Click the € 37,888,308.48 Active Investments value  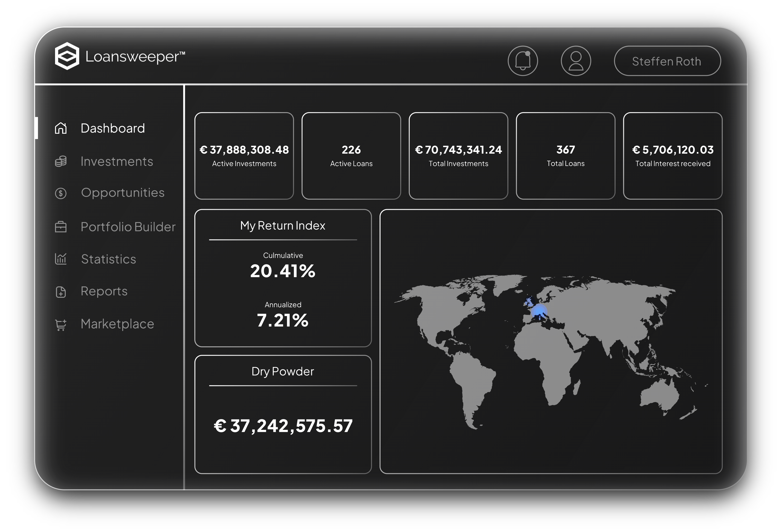[244, 150]
